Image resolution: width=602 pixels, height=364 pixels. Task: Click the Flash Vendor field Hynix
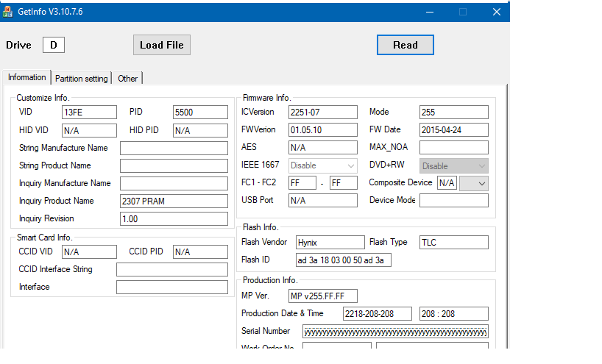(330, 243)
